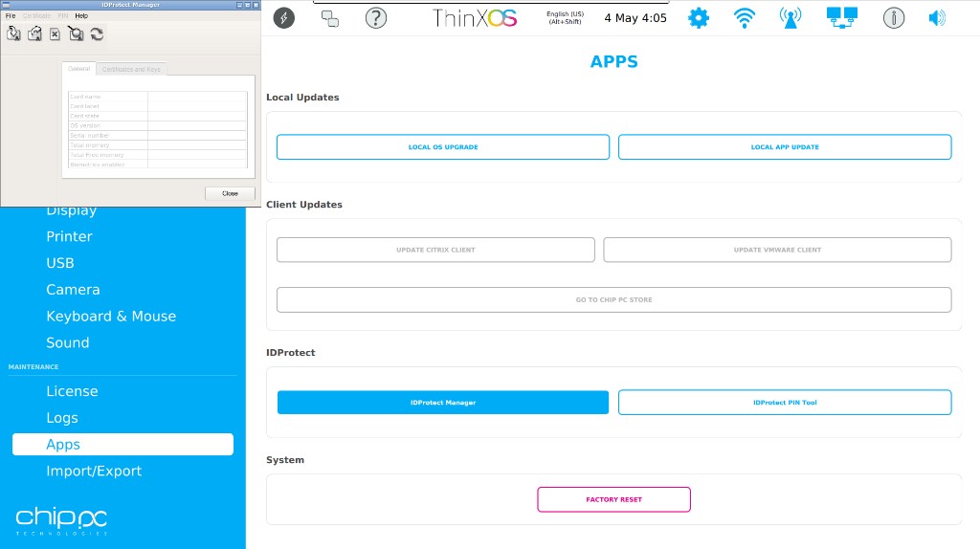Open the PIN menu in IDProtect Manager
Viewport: 980px width, 549px height.
pyautogui.click(x=63, y=15)
